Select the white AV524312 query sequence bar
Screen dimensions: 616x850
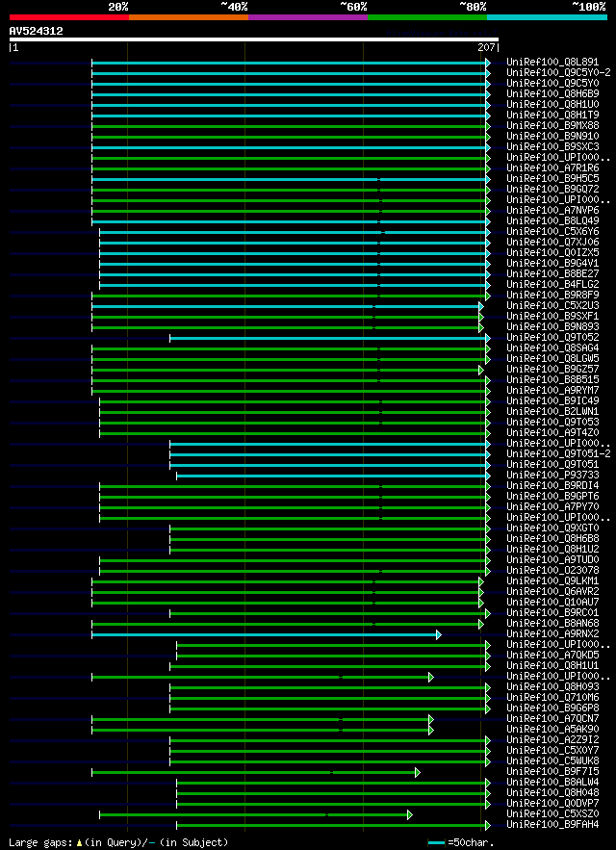coord(254,39)
